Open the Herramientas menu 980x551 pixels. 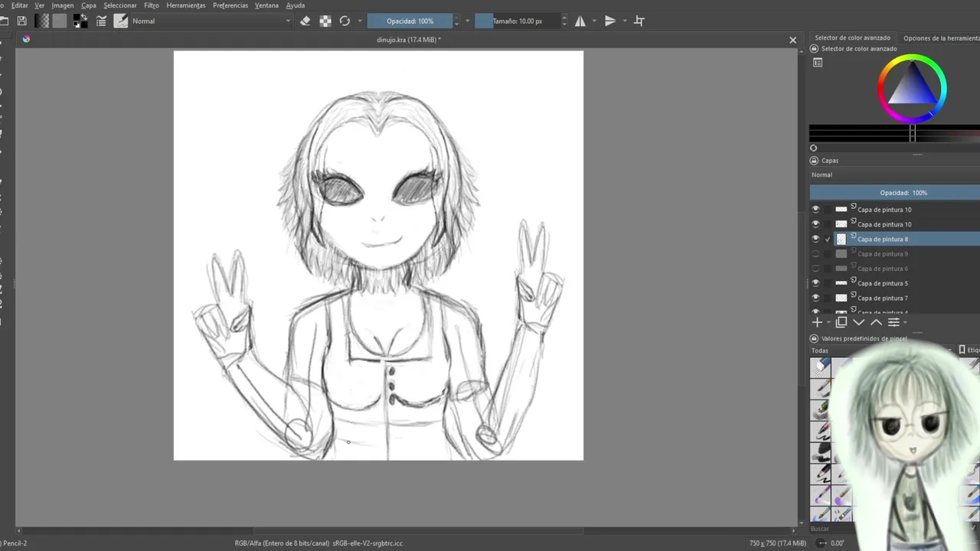(186, 5)
